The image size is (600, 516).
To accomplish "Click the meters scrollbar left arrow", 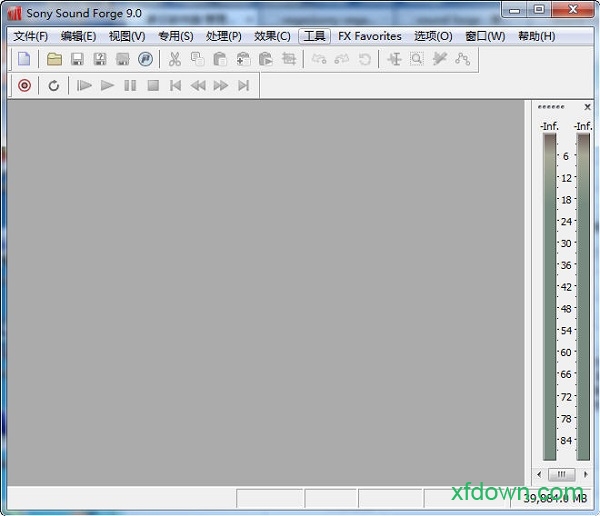I will pyautogui.click(x=539, y=474).
